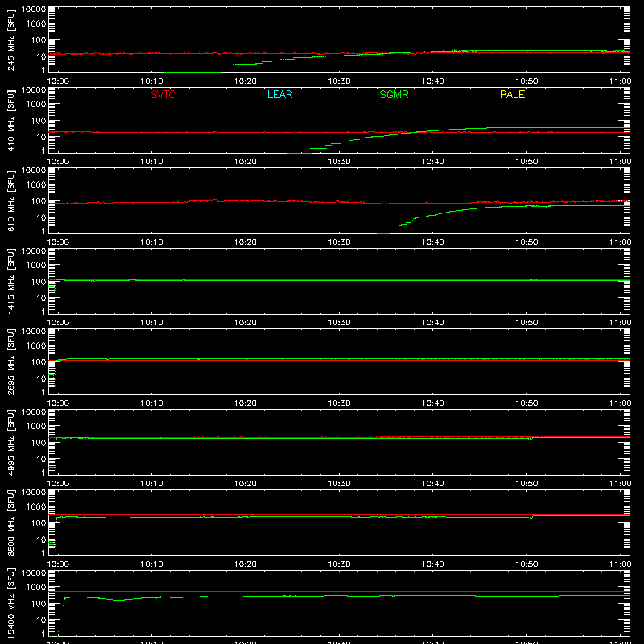The image size is (644, 644).
Task: Click 10:30 time label of 410 MHz plot
Action: [x=339, y=162]
